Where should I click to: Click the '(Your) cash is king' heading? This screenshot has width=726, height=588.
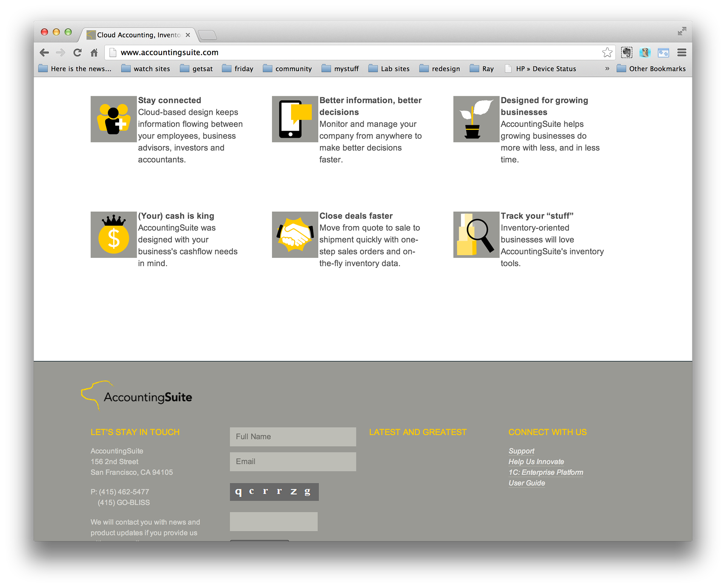pyautogui.click(x=176, y=216)
